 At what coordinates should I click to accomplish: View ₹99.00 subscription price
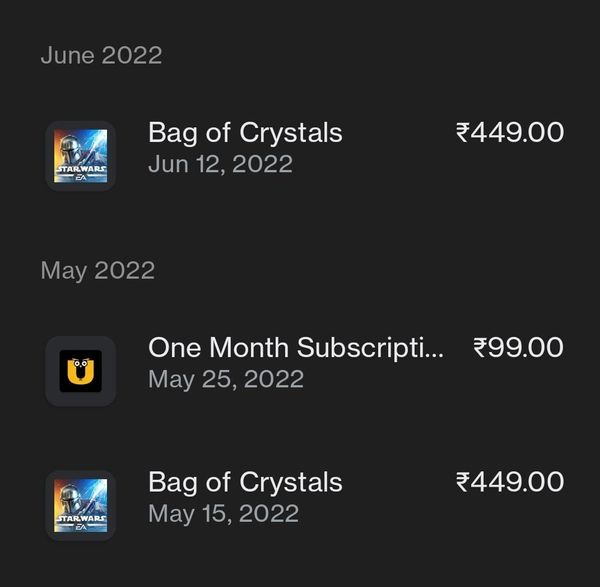518,347
